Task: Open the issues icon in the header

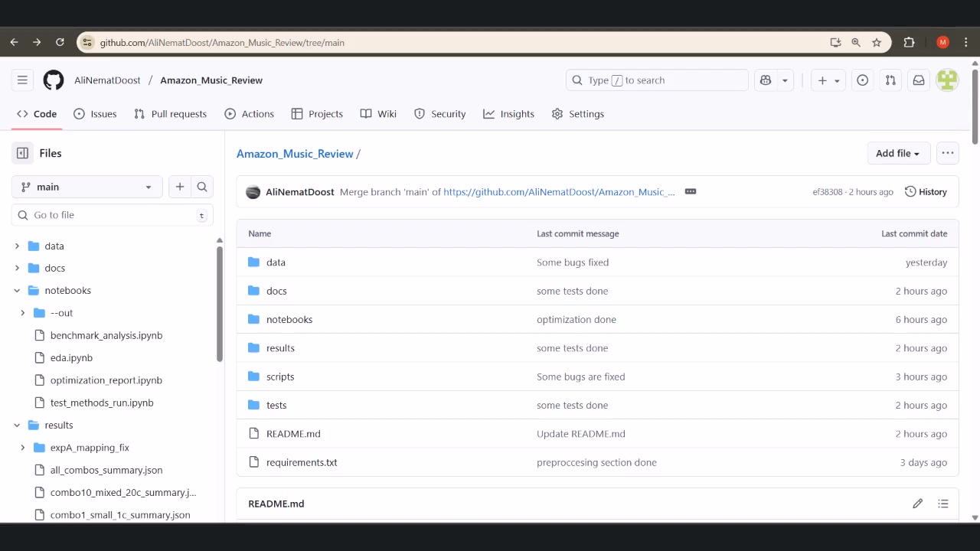Action: pos(863,80)
